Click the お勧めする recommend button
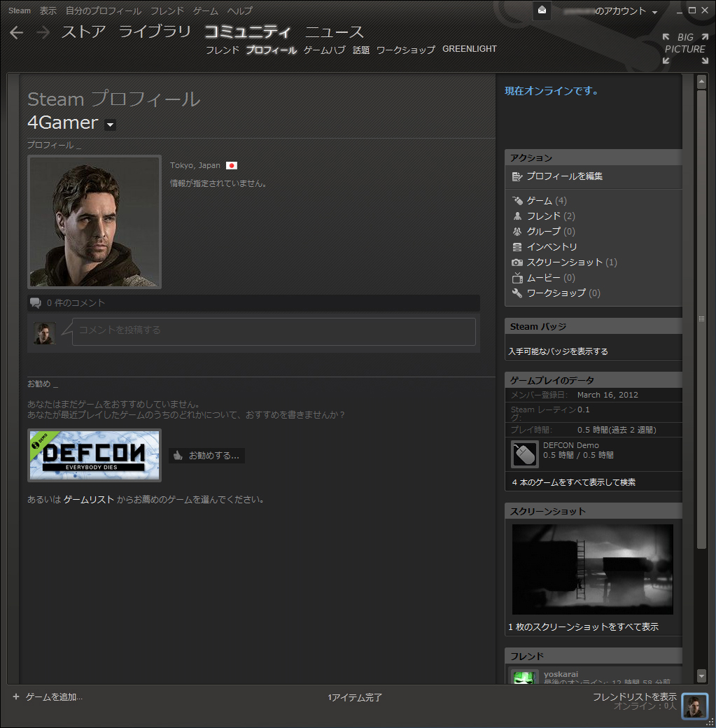716x728 pixels. coord(206,456)
